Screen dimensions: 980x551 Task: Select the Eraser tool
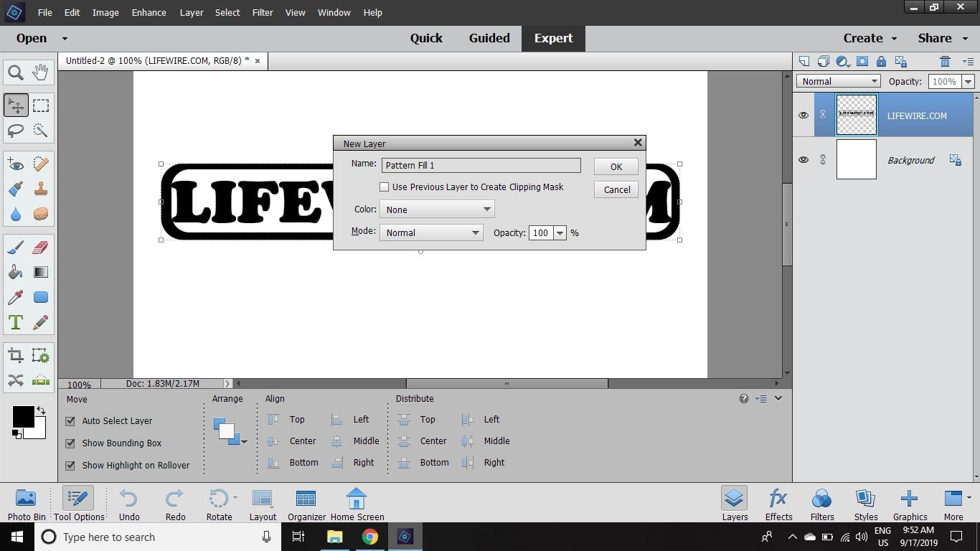41,248
